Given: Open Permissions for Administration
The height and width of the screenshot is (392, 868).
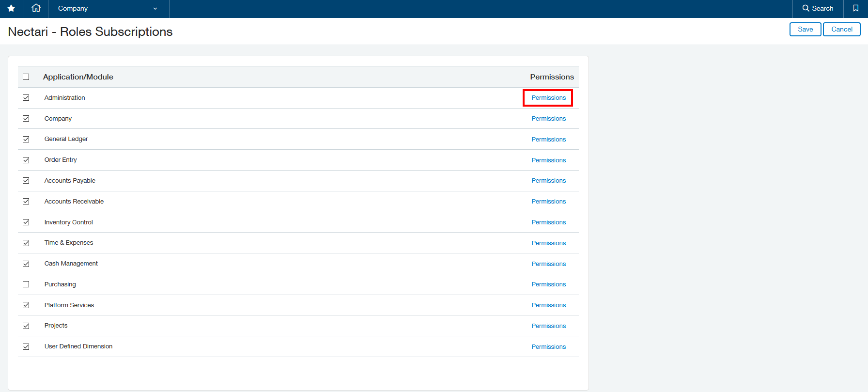Looking at the screenshot, I should click(548, 98).
